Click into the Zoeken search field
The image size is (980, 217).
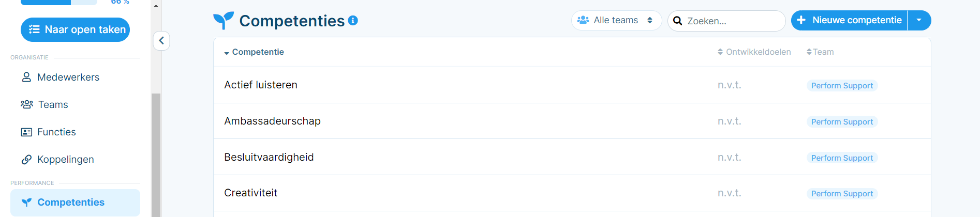(726, 21)
